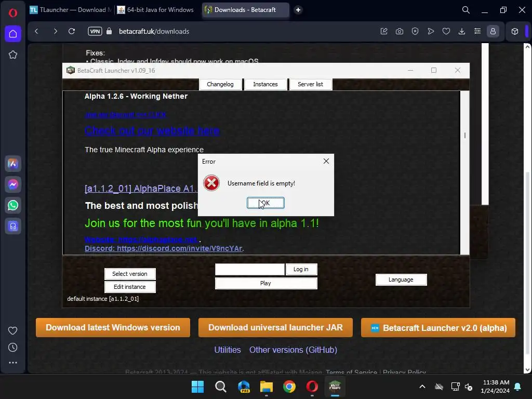Image resolution: width=532 pixels, height=399 pixels.
Task: Go to Opera home sidebar icon
Action: coord(13,34)
